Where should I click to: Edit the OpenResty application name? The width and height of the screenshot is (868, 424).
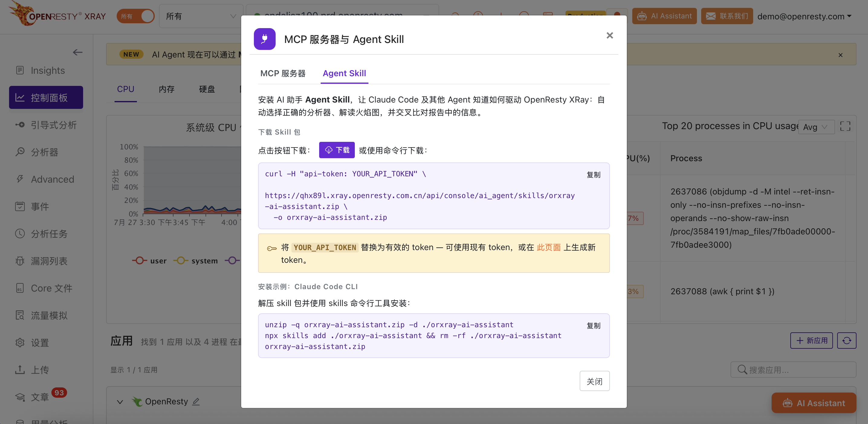(196, 401)
